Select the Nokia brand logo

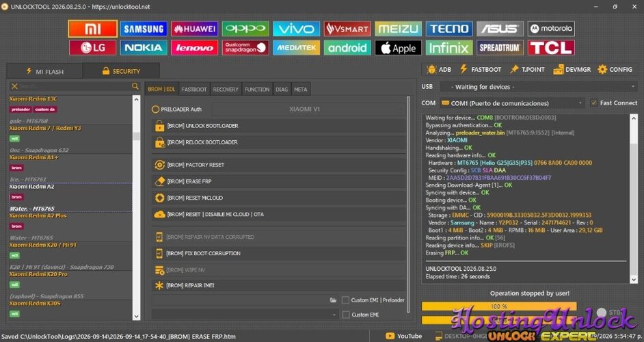[x=144, y=48]
